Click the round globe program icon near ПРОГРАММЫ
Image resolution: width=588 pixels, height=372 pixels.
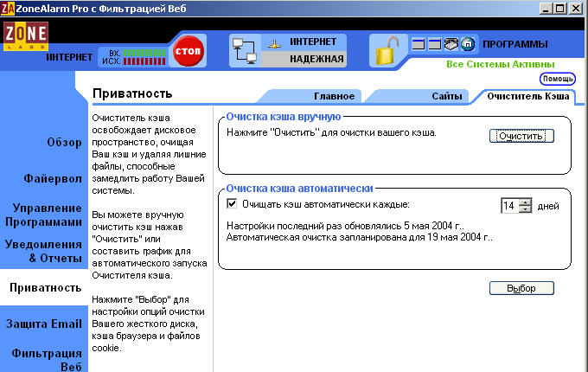point(468,44)
